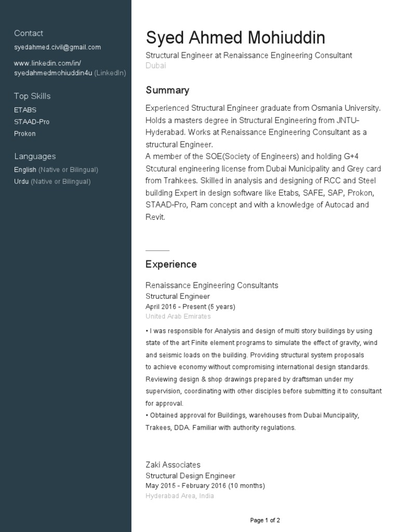Viewport: 399px width, 532px height.
Task: Click the Languages heading
Action: click(35, 156)
